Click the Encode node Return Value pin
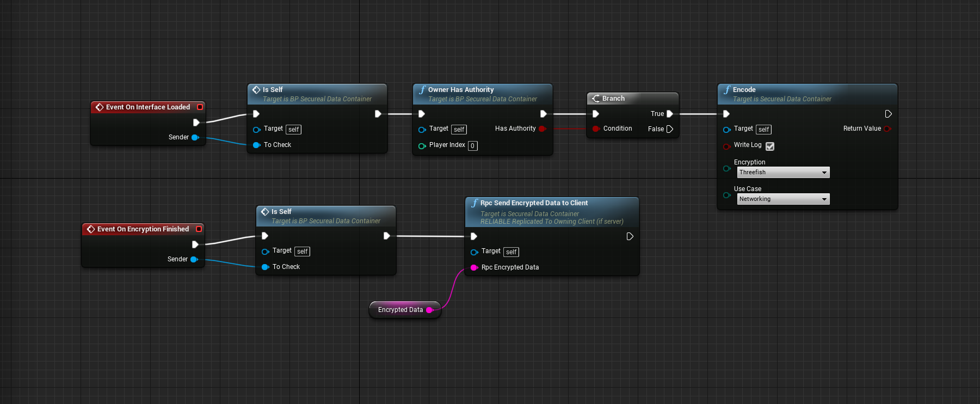The height and width of the screenshot is (404, 980). click(x=887, y=129)
